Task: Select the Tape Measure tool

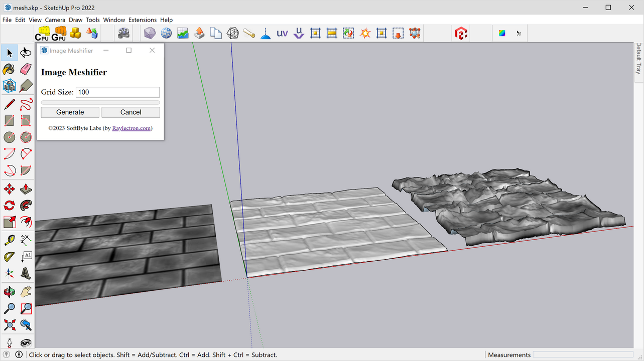Action: point(9,240)
